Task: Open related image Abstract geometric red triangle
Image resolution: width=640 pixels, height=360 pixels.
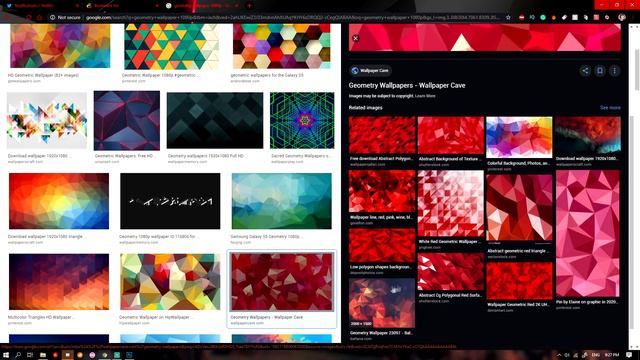Action: pyautogui.click(x=519, y=208)
